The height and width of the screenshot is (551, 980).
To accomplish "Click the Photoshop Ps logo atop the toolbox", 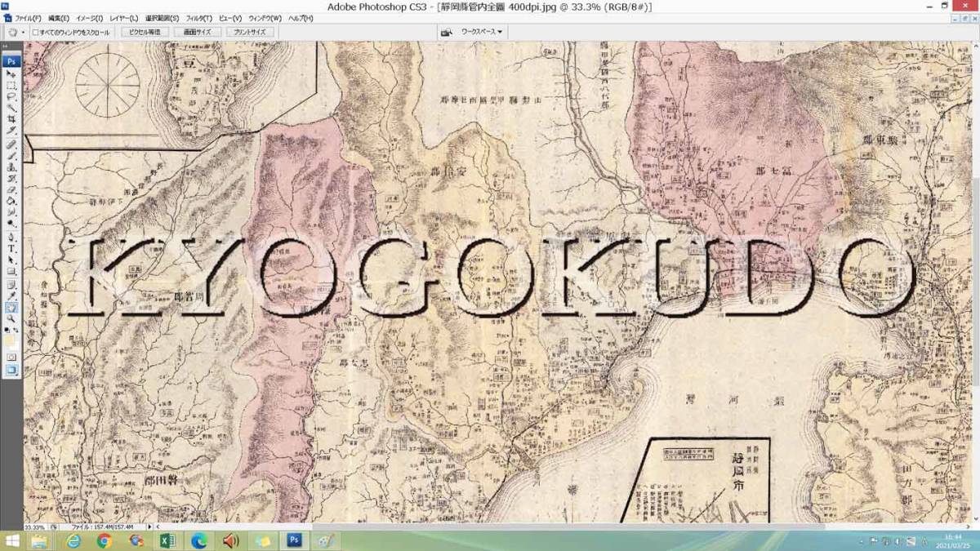I will coord(11,60).
